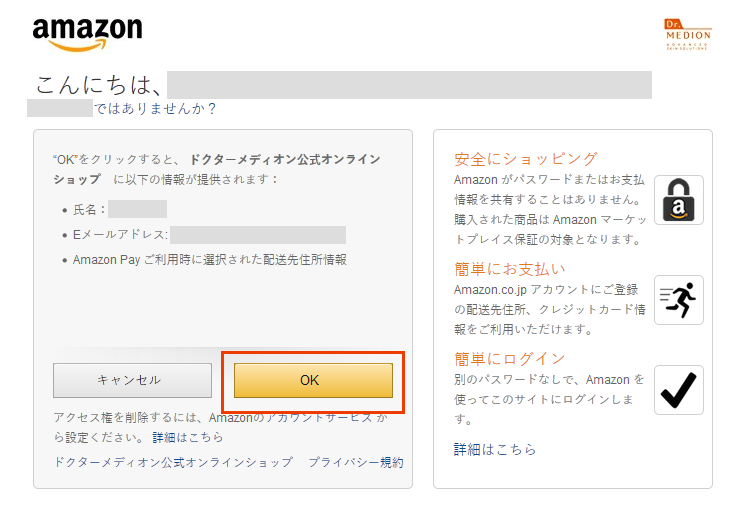Image resolution: width=737 pixels, height=517 pixels.
Task: Open 詳細はこちら link in the right panel
Action: 494,449
